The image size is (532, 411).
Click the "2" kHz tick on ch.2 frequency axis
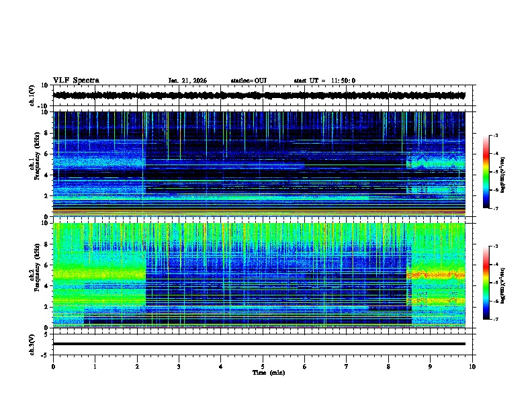tap(47, 307)
